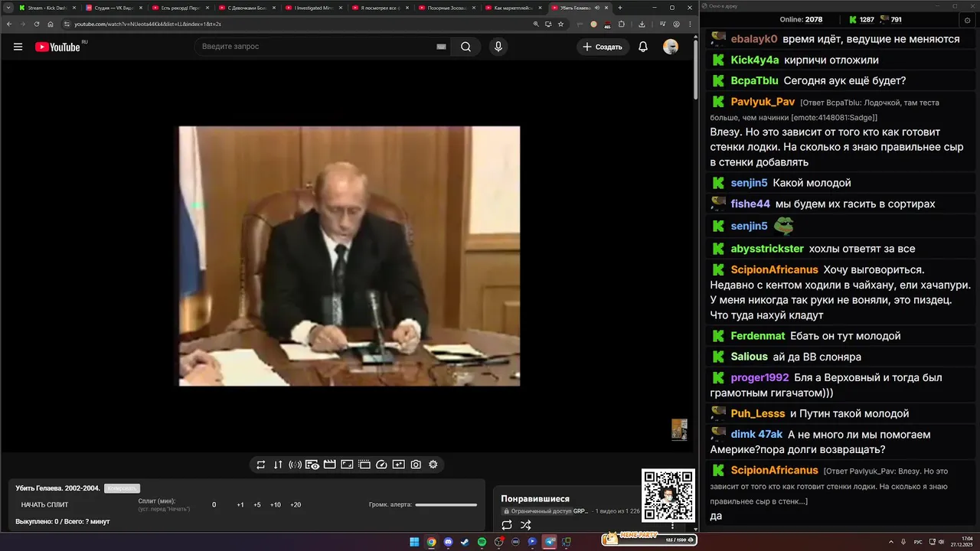
Task: Open YouTube notifications bell
Action: click(x=643, y=47)
